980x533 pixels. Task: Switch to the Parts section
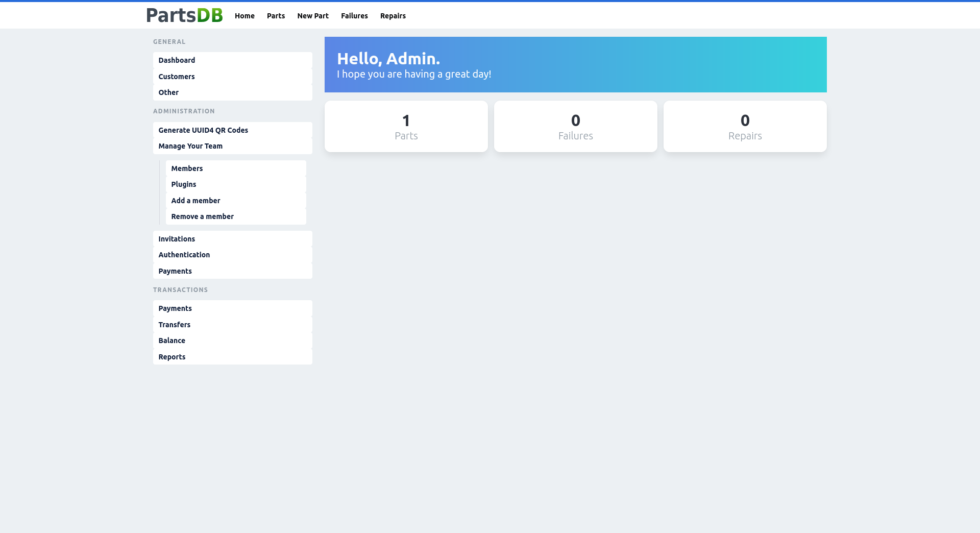tap(276, 16)
